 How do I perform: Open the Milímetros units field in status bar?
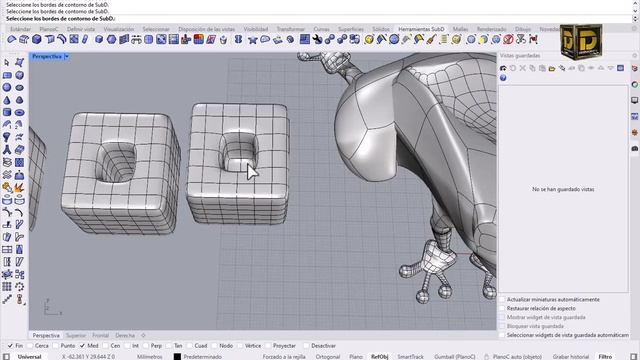point(150,357)
